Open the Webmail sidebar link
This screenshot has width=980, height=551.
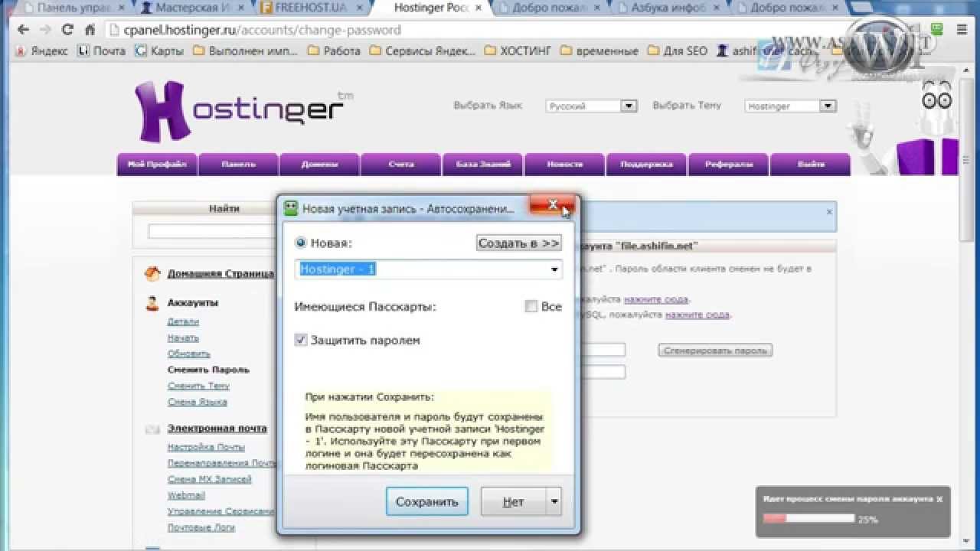pyautogui.click(x=186, y=496)
